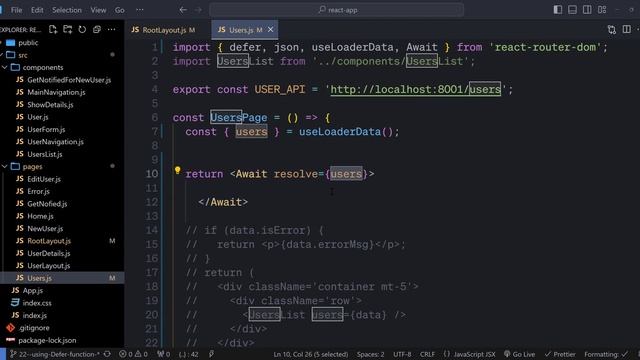This screenshot has width=640, height=360.
Task: Open the customize layout icon
Action: (x=602, y=10)
